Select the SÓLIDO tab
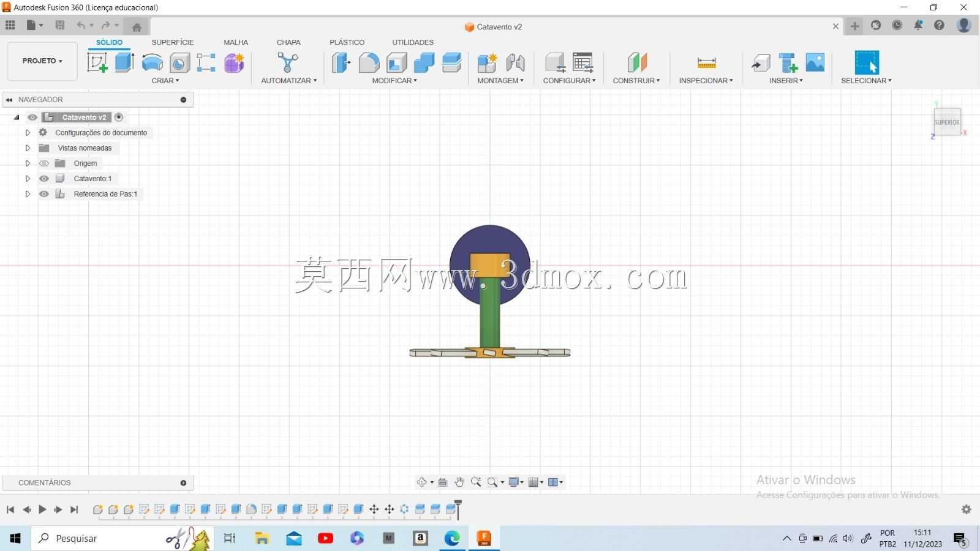Viewport: 980px width, 551px height. click(x=109, y=42)
